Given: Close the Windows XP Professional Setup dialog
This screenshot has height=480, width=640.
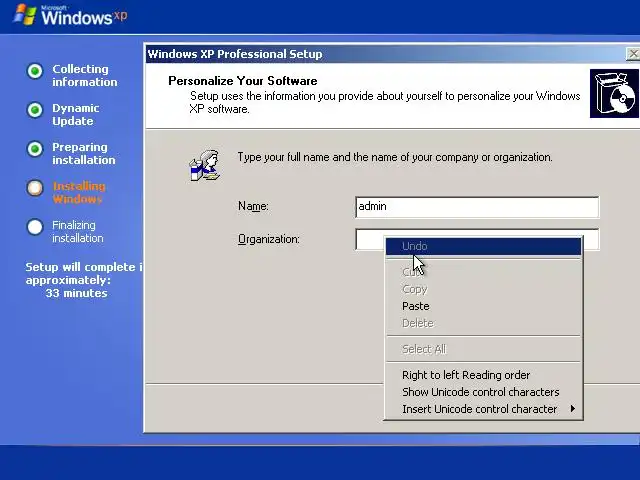Looking at the screenshot, I should point(633,54).
